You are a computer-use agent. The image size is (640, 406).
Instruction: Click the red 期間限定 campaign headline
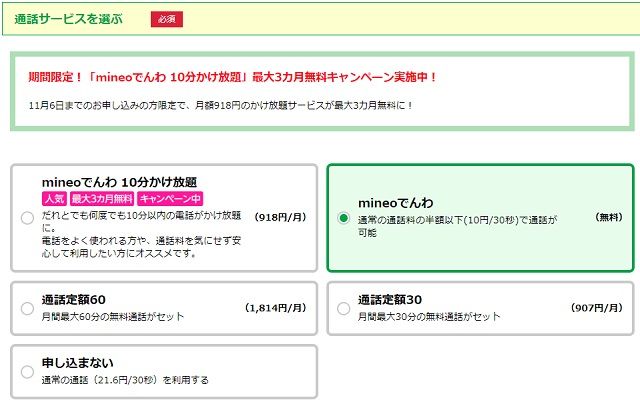233,77
